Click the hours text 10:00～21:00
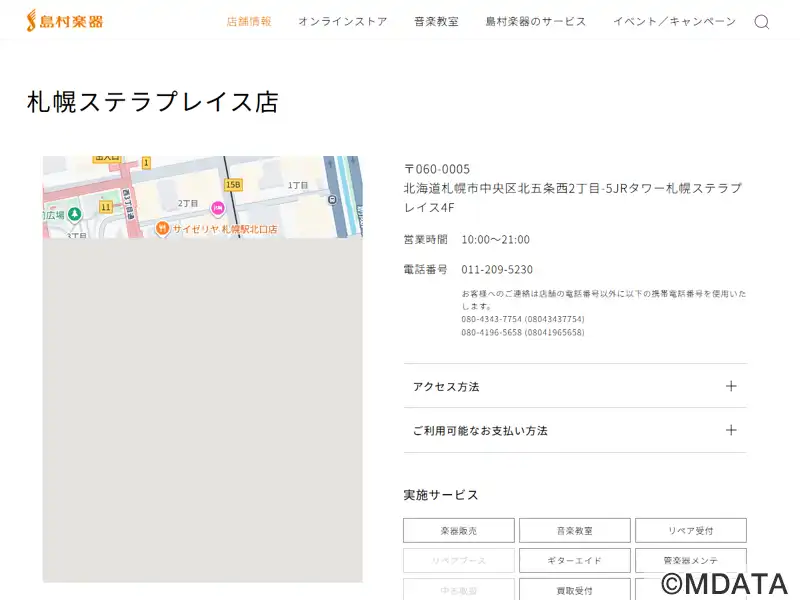800x600 pixels. [495, 239]
